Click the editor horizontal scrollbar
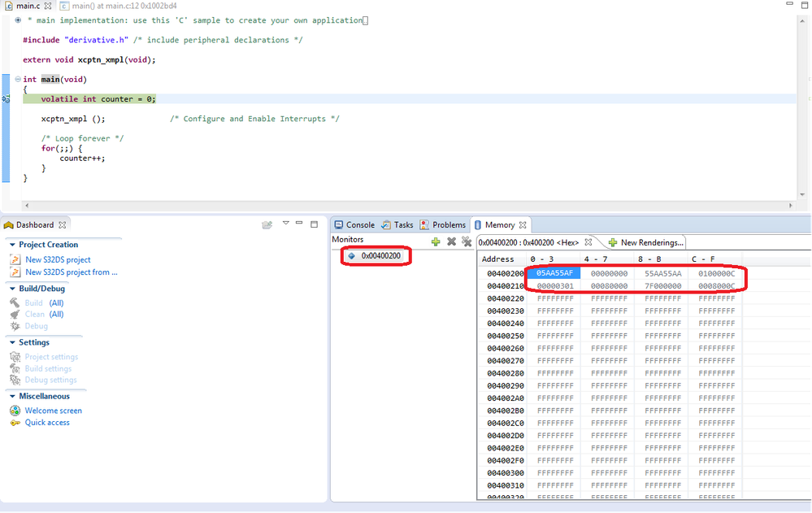812x513 pixels. [409, 206]
